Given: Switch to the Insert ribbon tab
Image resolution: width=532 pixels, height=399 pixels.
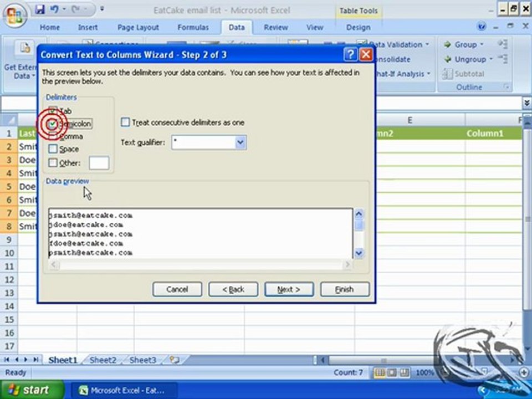Looking at the screenshot, I should (x=88, y=28).
